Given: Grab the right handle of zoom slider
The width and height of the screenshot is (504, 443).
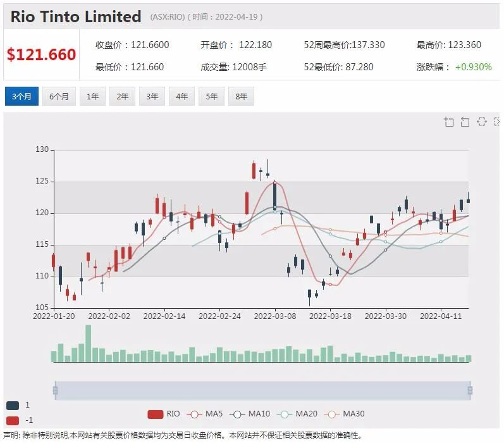Looking at the screenshot, I should (470, 390).
